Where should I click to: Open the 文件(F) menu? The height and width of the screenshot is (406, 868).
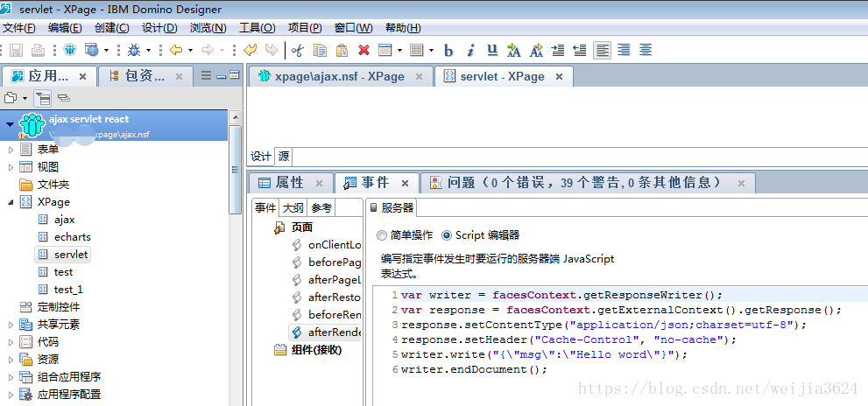point(19,28)
